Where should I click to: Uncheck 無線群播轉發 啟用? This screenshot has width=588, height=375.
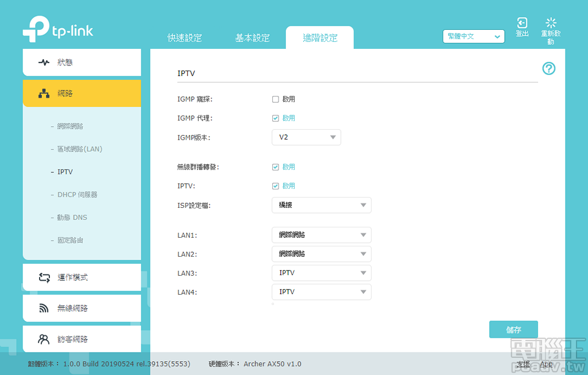click(276, 167)
